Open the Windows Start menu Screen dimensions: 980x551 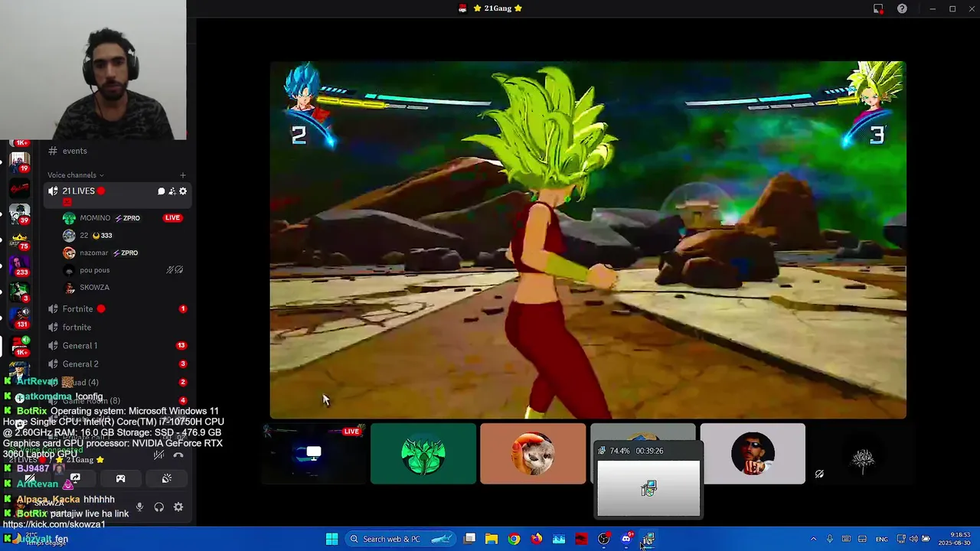click(x=332, y=539)
